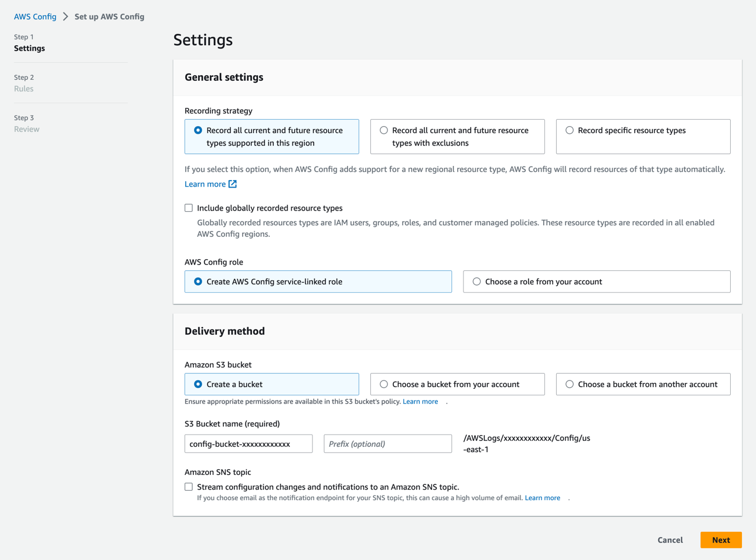This screenshot has width=756, height=560.
Task: Select Step 1 Settings in the sidebar
Action: pos(29,48)
